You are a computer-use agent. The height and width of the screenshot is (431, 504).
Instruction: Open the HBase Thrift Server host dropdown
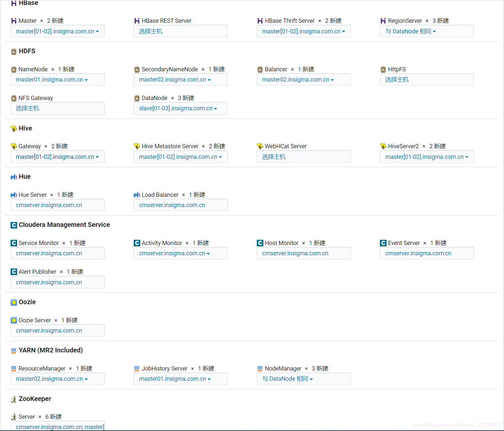[x=304, y=31]
